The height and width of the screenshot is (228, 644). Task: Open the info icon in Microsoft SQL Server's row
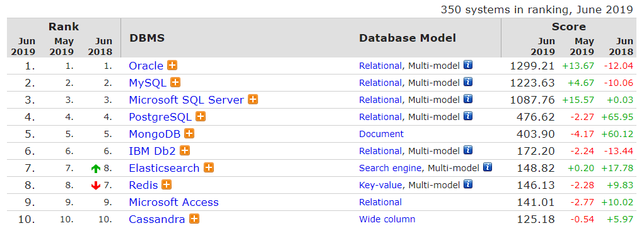click(468, 99)
